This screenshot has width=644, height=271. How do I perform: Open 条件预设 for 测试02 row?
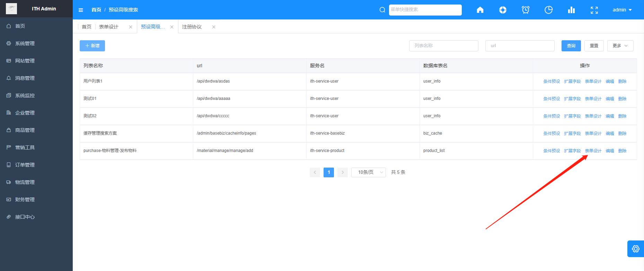pos(552,116)
